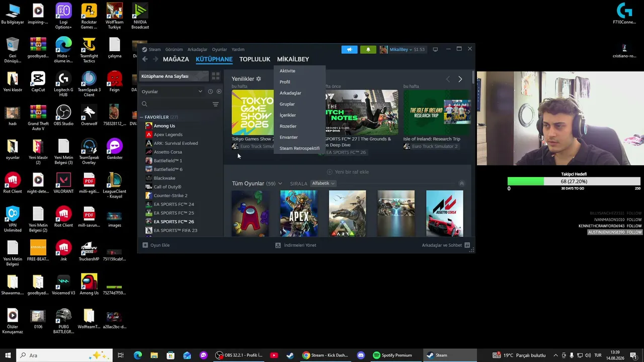
Task: Go back with Steam's left arrow
Action: [145, 59]
